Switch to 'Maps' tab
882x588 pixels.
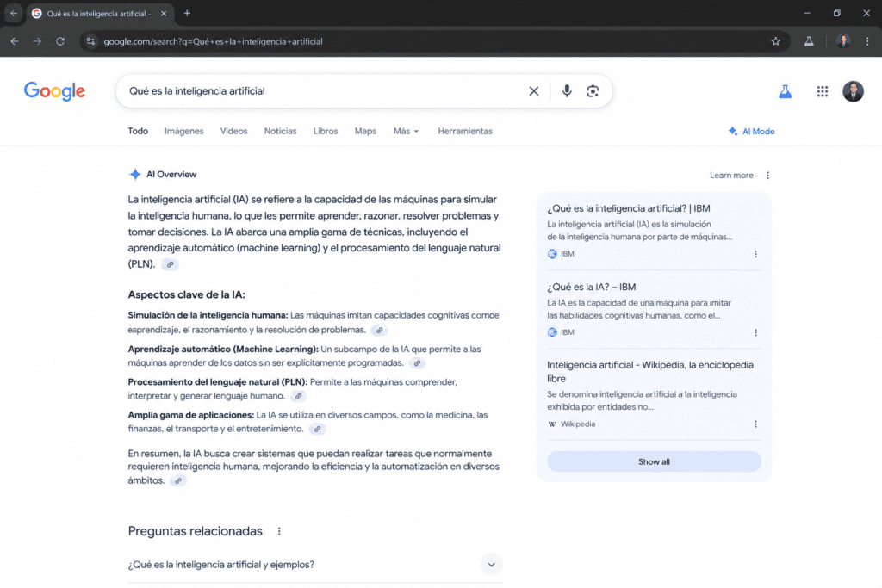[365, 131]
